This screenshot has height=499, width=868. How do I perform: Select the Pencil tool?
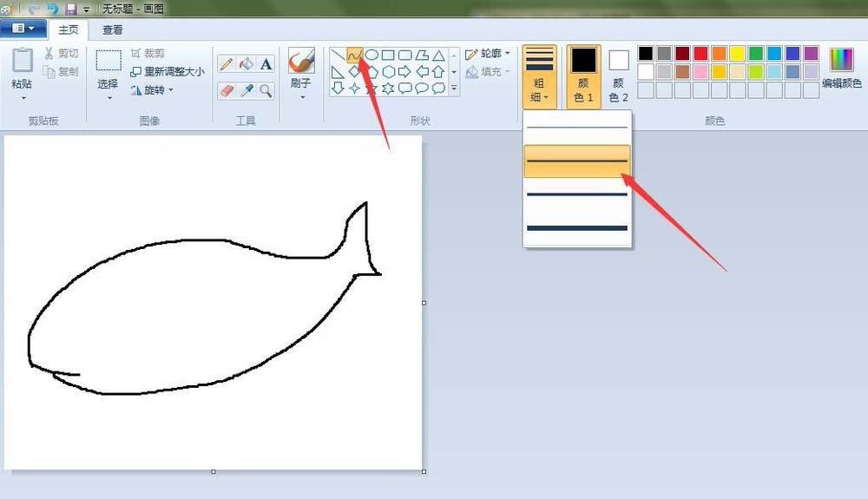(x=227, y=64)
